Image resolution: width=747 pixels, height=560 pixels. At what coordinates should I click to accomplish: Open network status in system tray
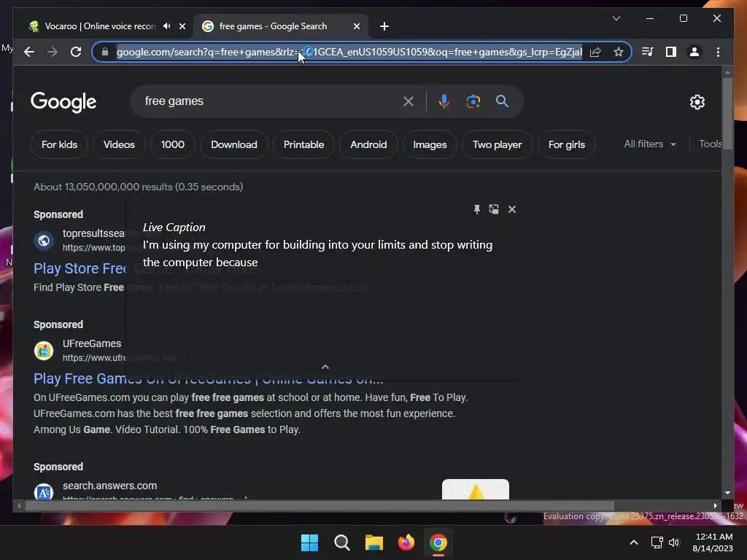tap(657, 542)
